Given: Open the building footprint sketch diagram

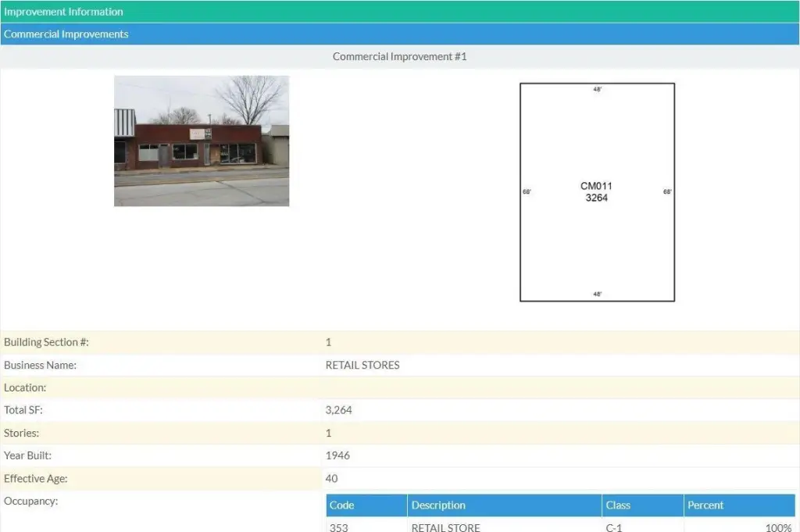Looking at the screenshot, I should click(x=597, y=234).
